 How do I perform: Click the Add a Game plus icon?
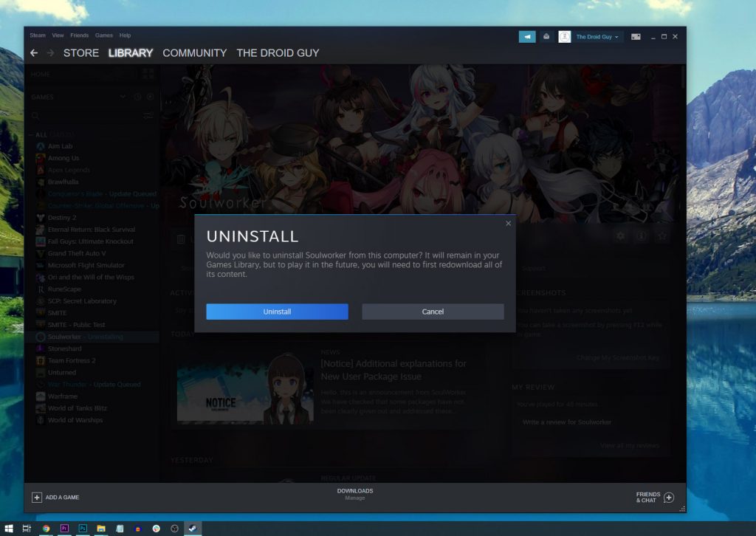click(x=37, y=498)
